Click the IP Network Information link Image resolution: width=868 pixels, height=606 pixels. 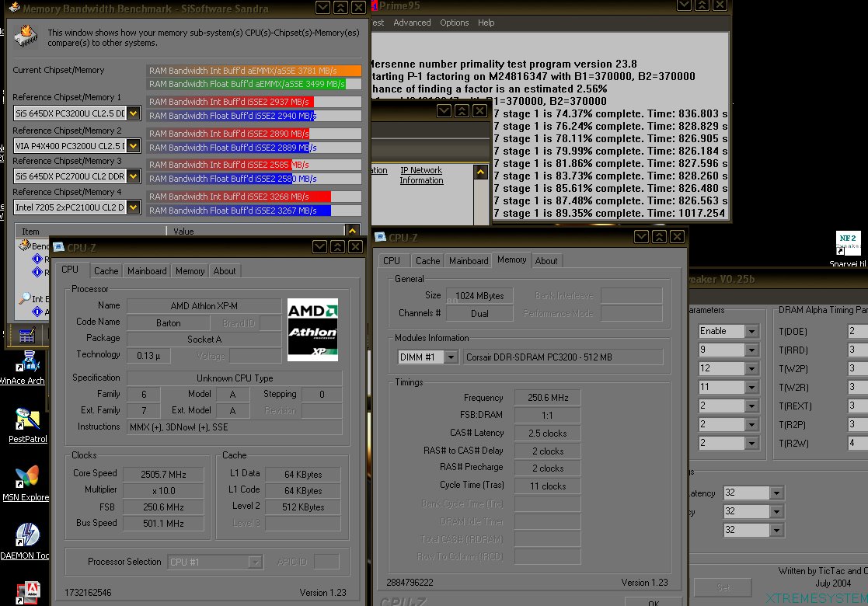point(421,176)
